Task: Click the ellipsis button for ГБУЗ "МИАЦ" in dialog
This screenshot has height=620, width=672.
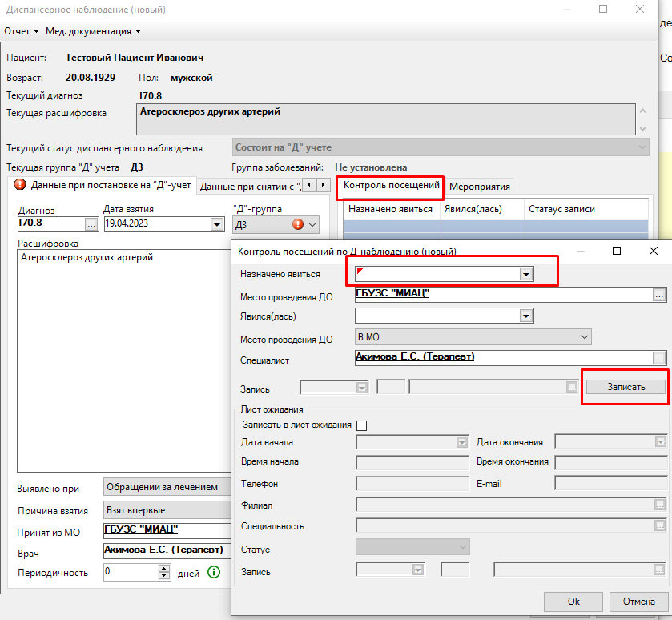Action: pos(659,295)
